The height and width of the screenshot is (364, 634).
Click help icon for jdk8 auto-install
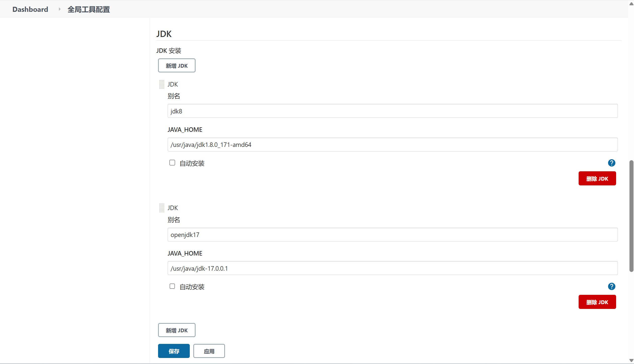click(x=611, y=163)
